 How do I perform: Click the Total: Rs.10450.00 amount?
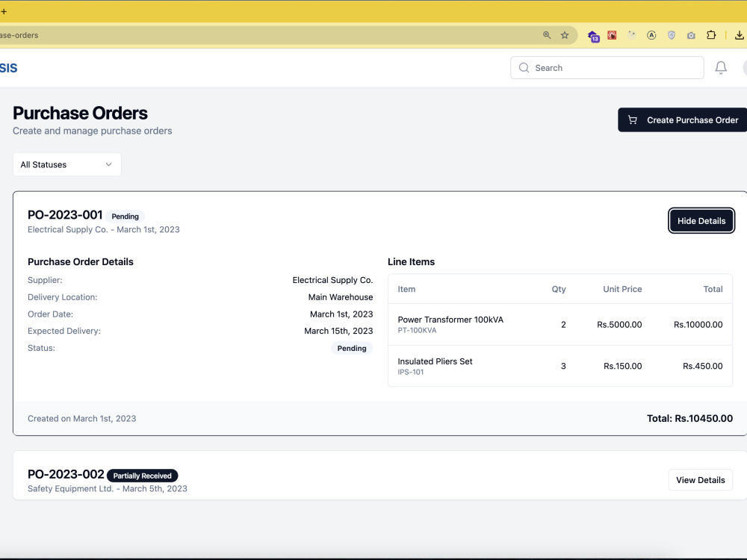689,419
